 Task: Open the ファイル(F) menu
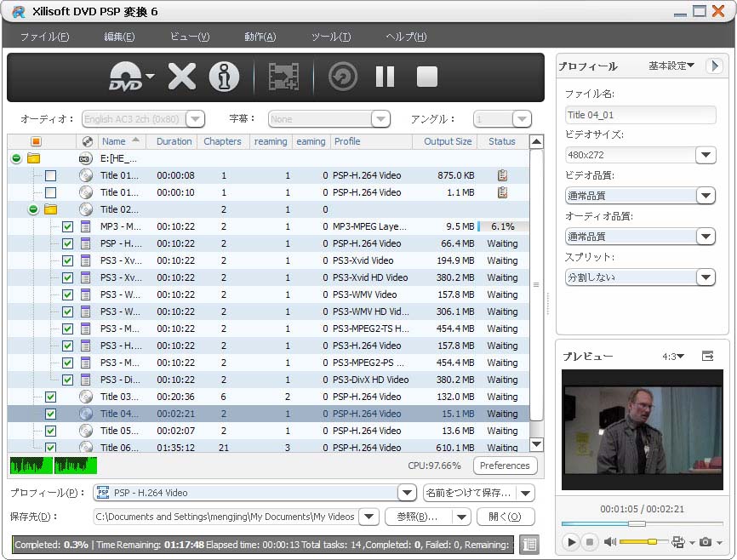[44, 37]
